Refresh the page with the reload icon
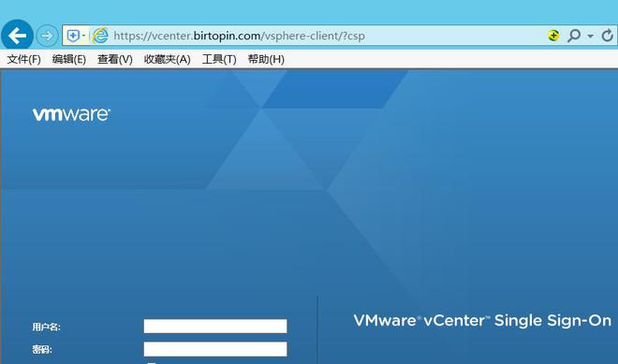Viewport: 618px width, 364px height. click(608, 36)
